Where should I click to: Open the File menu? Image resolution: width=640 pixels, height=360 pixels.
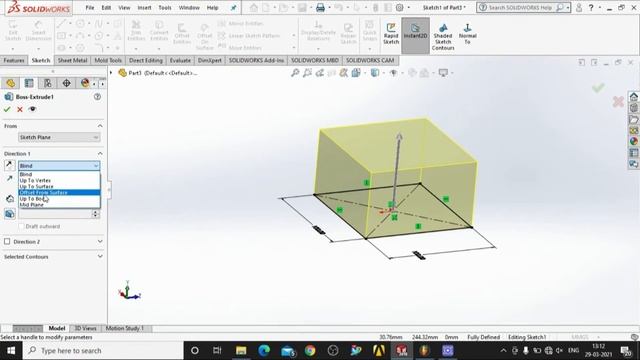click(x=90, y=7)
